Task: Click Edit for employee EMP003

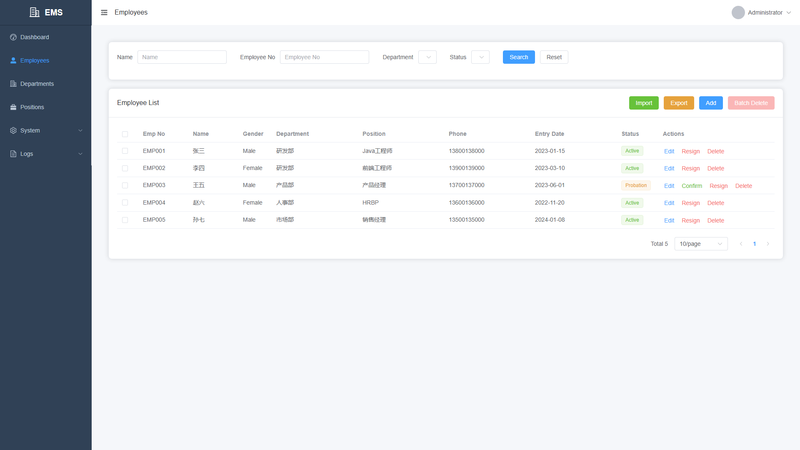Action: click(x=669, y=186)
